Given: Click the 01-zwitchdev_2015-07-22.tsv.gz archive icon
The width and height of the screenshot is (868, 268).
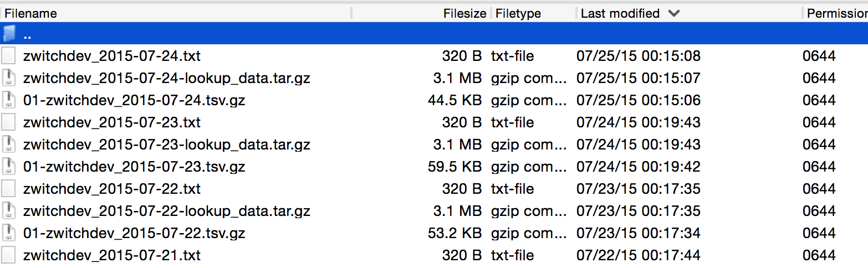Looking at the screenshot, I should [x=9, y=233].
